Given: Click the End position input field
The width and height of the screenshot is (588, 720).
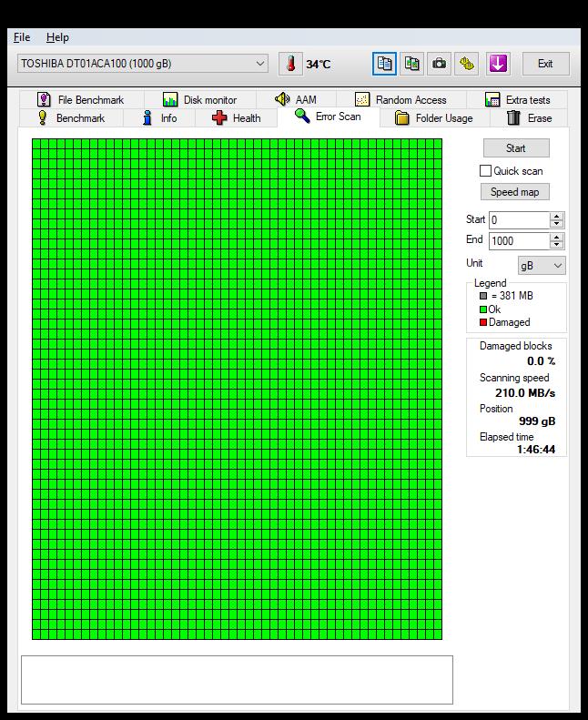Looking at the screenshot, I should point(519,241).
